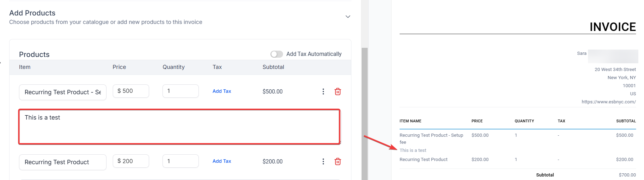Click the 'Recurring Test Product - Se' item field
644x180 pixels.
[x=63, y=92]
